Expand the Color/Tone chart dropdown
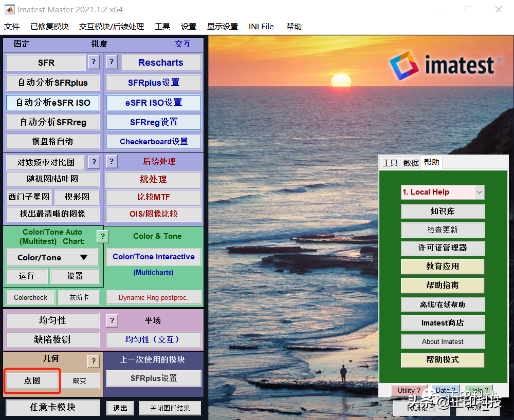Viewport: 514px width, 420px height. (52, 258)
